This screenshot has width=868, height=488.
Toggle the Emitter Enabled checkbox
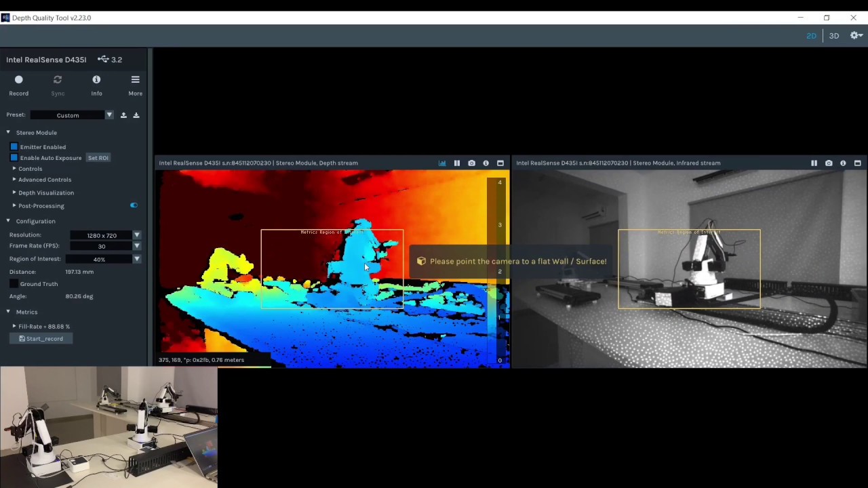point(14,146)
